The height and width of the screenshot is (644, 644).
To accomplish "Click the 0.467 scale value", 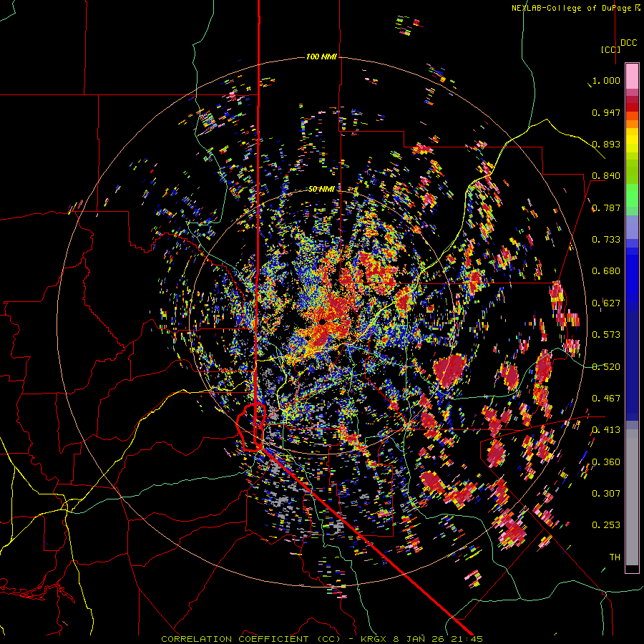I will point(606,399).
